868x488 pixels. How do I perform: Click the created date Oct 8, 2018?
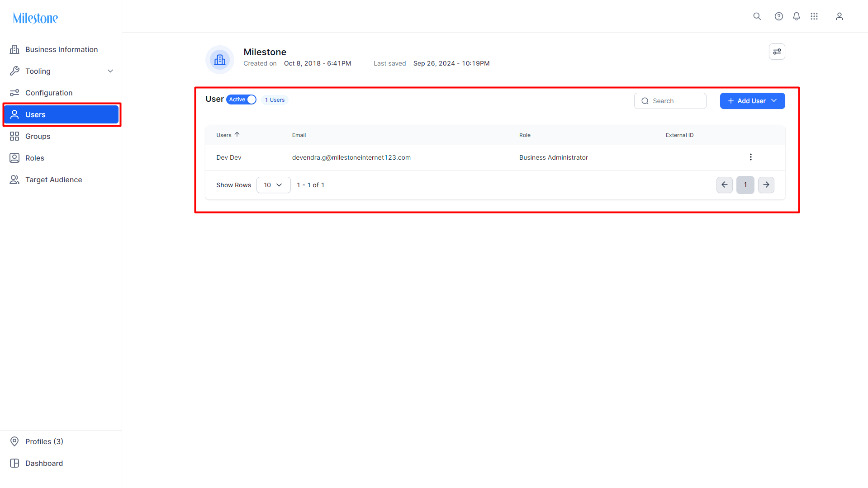point(317,63)
